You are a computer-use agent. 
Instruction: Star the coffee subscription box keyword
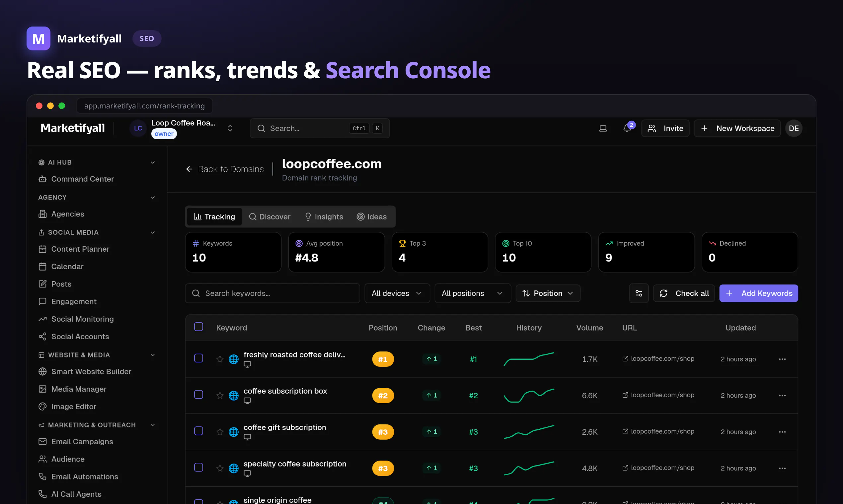[220, 395]
